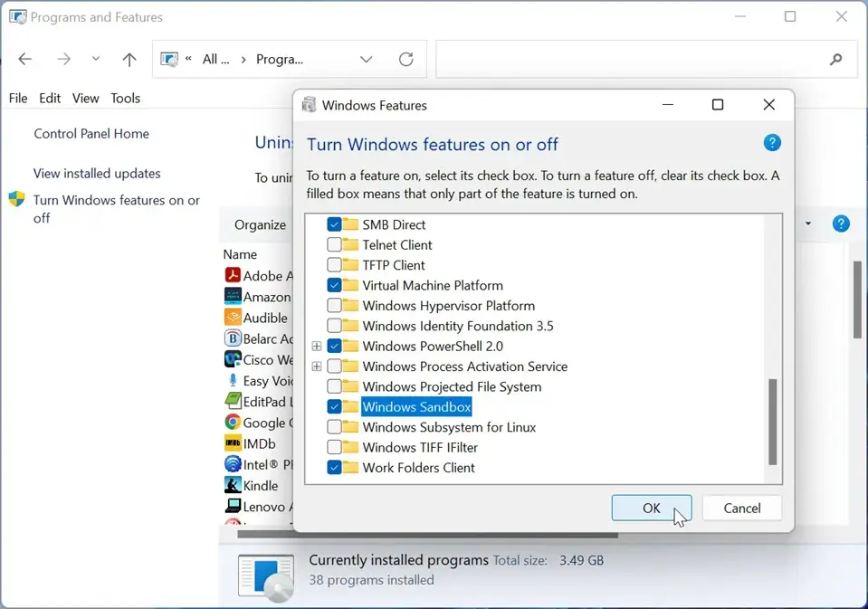Screen dimensions: 868x609
Task: Go back with the Back arrow
Action: (25, 59)
